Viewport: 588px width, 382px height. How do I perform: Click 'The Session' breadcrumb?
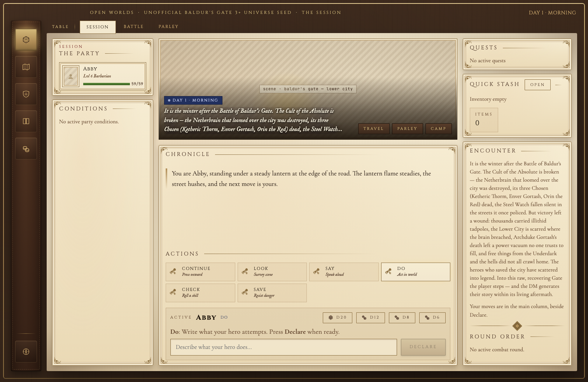322,13
